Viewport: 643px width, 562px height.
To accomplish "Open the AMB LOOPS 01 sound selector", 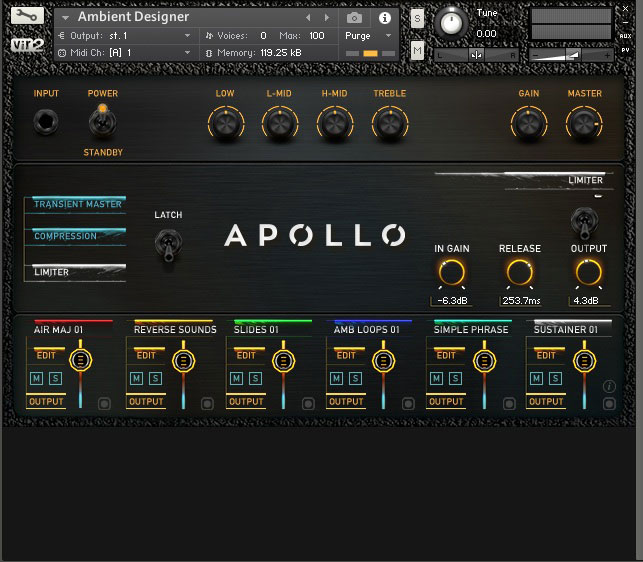I will click(x=372, y=329).
